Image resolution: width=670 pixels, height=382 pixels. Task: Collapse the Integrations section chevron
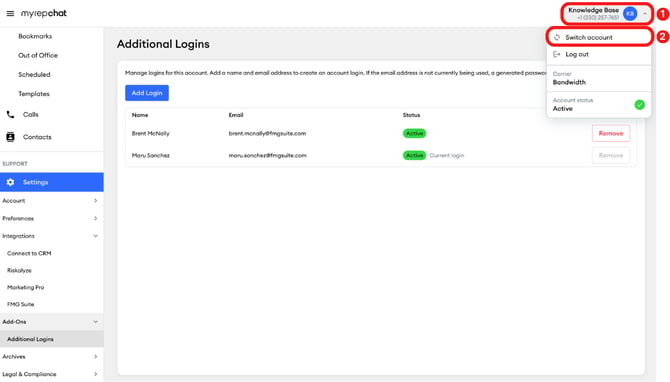point(95,236)
